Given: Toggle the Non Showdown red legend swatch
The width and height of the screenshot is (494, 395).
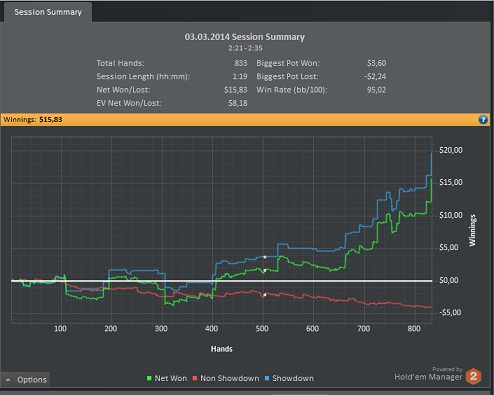Looking at the screenshot, I should point(195,378).
